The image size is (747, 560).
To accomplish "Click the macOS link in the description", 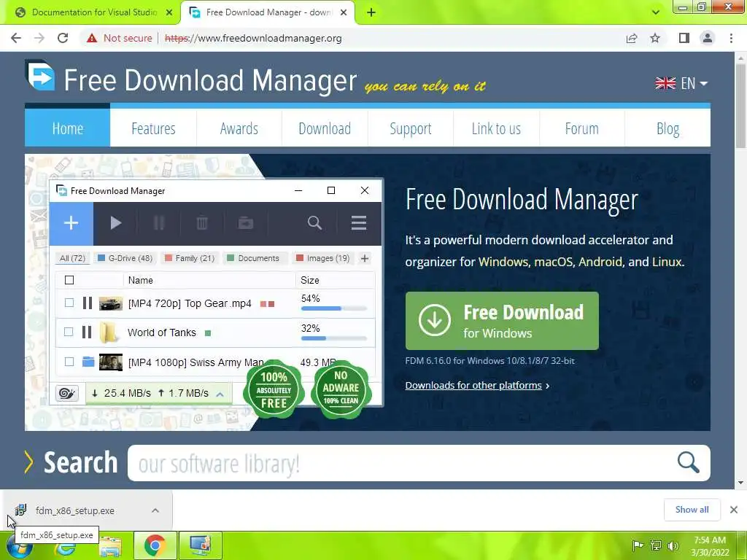I will pos(553,262).
